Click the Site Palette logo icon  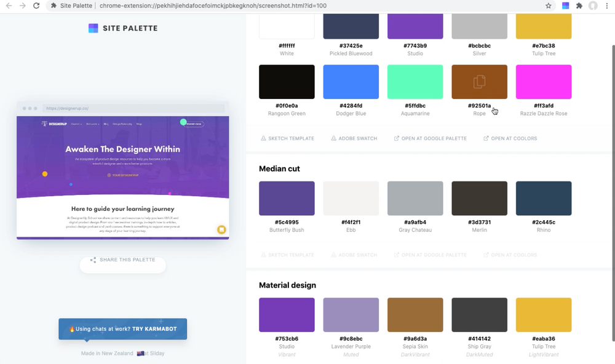pos(93,28)
